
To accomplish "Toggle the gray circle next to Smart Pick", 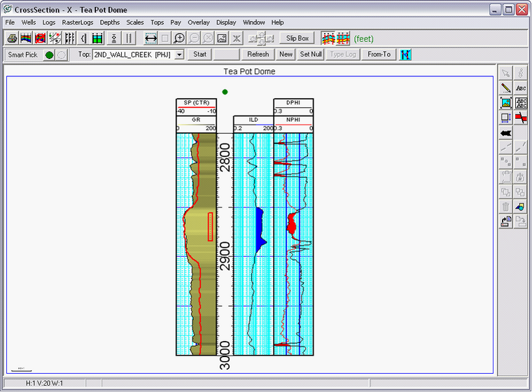I will pyautogui.click(x=61, y=54).
